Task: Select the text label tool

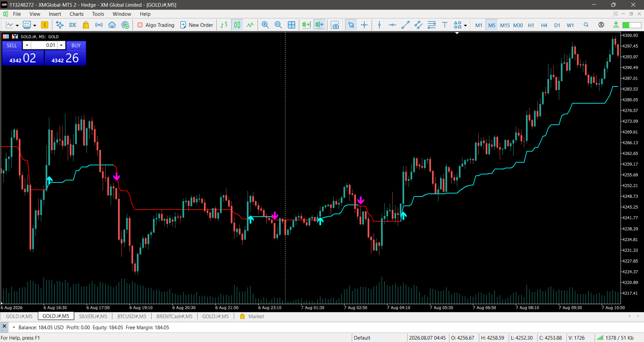Action: (x=445, y=25)
